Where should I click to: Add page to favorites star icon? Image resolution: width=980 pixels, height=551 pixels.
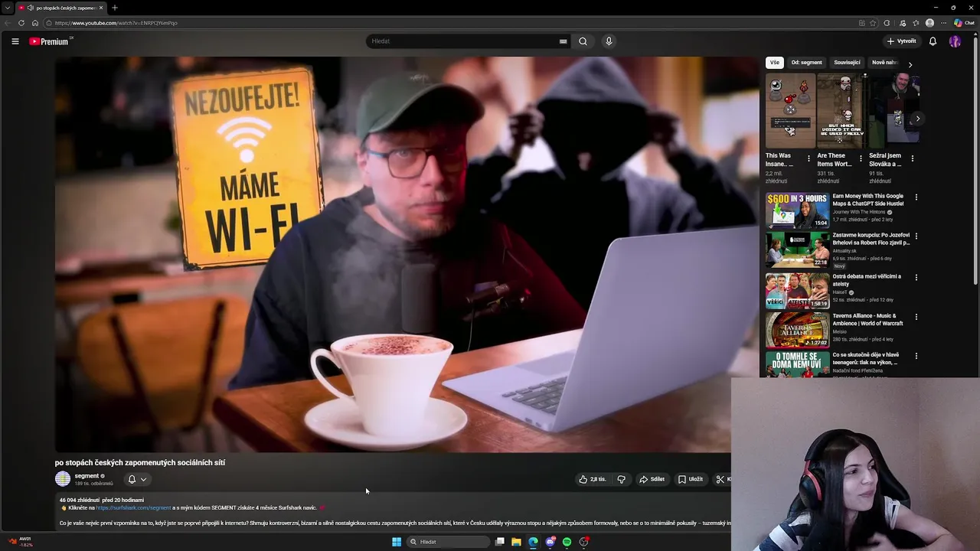pyautogui.click(x=873, y=23)
